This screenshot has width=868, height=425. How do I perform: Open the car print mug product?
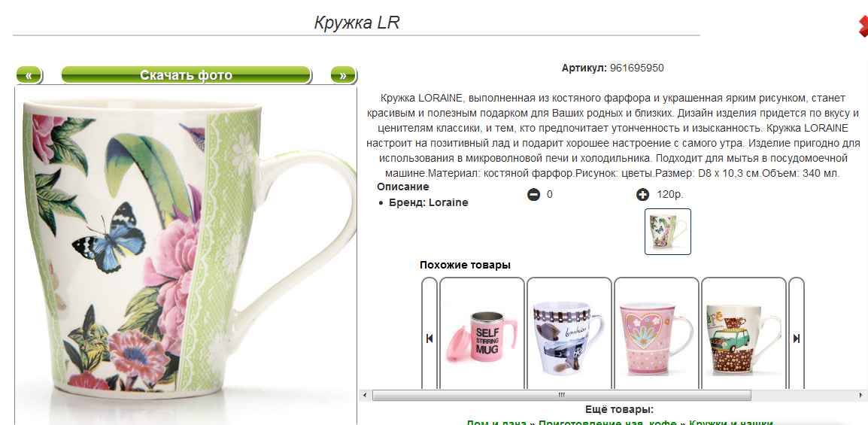(569, 338)
